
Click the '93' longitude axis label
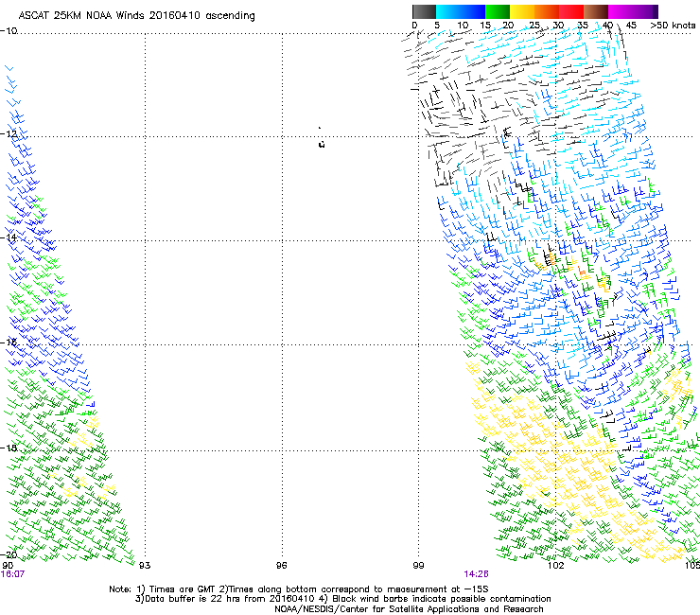pyautogui.click(x=145, y=565)
